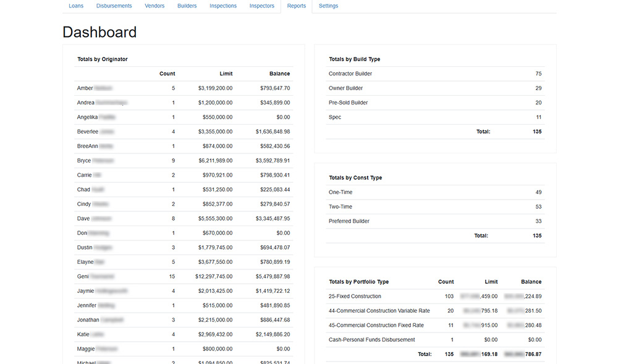Click the Geni originator row name

83,276
